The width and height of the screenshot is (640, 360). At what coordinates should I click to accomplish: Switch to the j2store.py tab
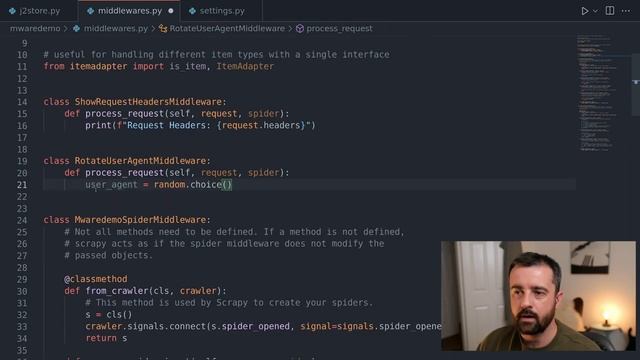[x=39, y=11]
